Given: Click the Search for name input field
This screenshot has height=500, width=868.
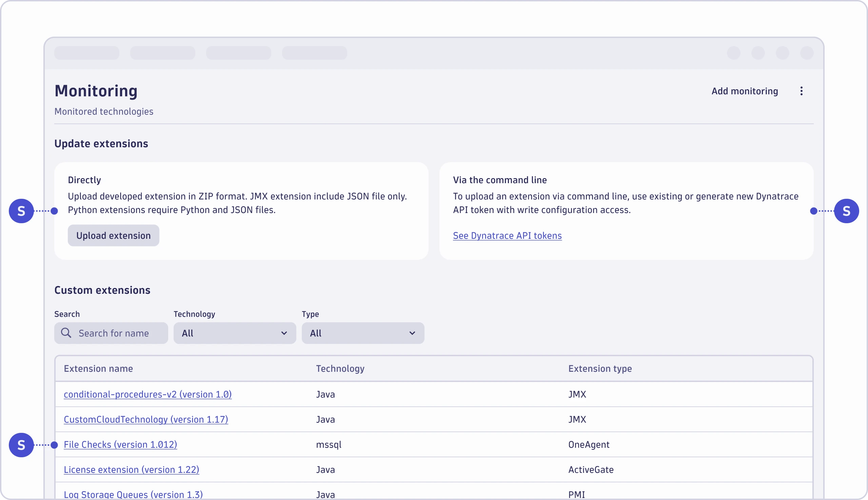Looking at the screenshot, I should tap(113, 333).
